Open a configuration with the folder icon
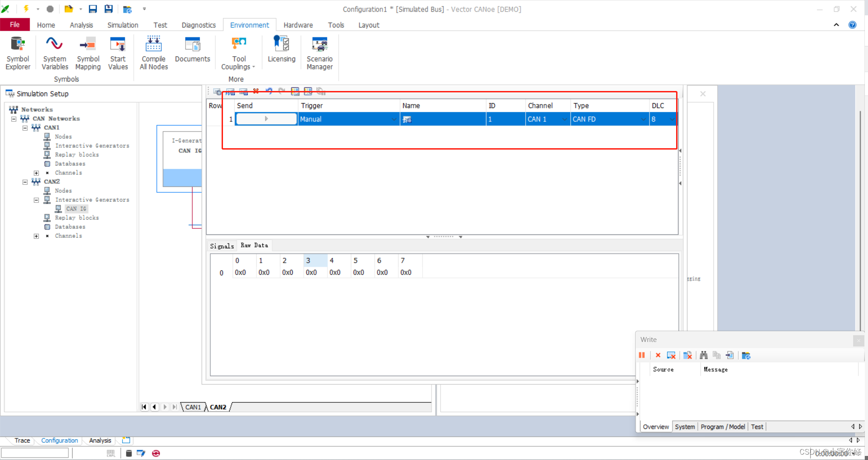Image resolution: width=868 pixels, height=460 pixels. (68, 9)
